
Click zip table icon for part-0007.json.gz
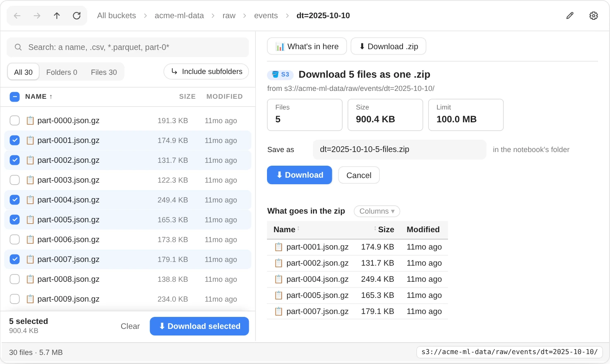[x=279, y=312]
